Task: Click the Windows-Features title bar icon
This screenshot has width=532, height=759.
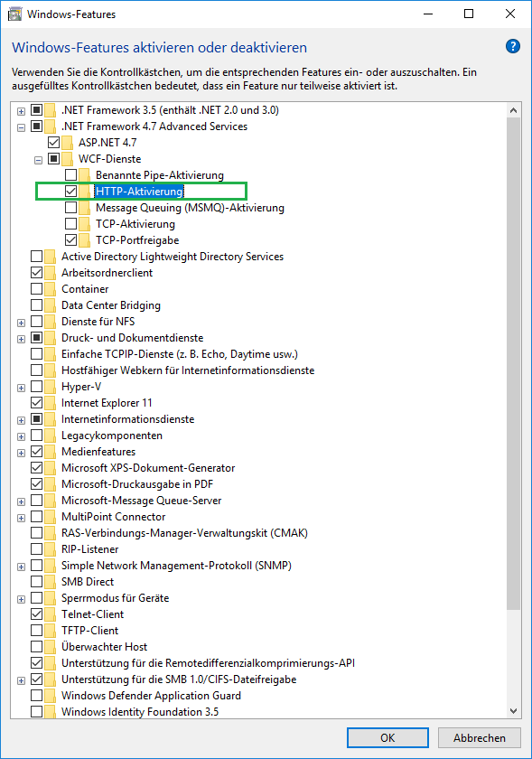Action: (15, 14)
